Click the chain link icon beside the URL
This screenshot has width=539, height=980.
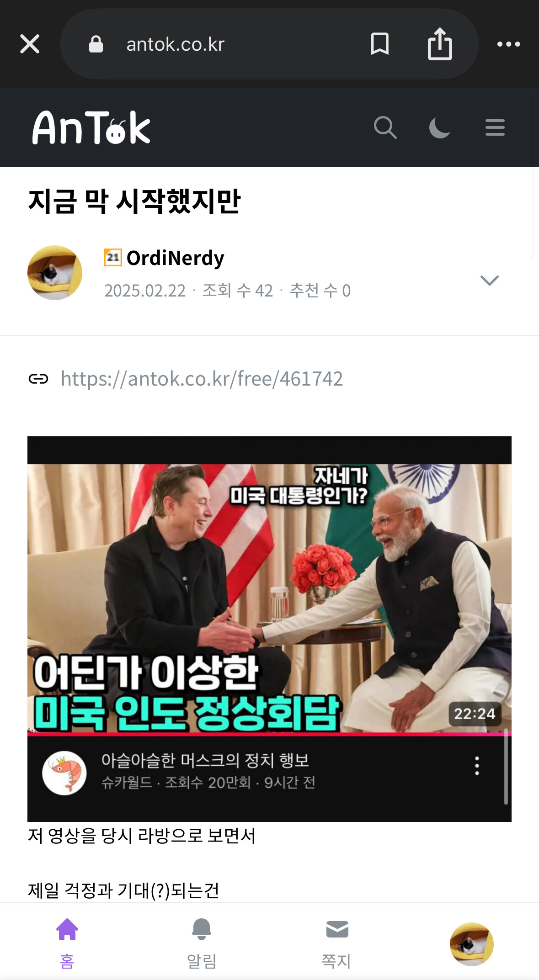pos(38,379)
